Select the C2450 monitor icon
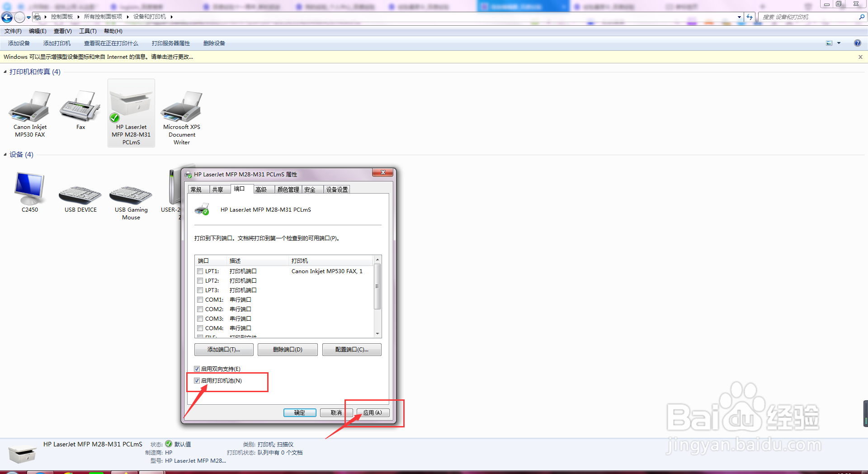This screenshot has width=868, height=474. 30,189
